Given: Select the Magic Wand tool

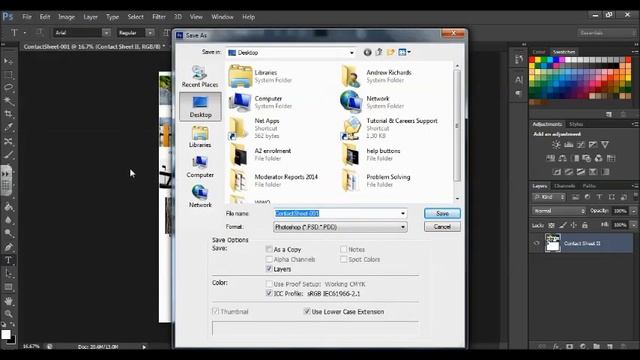Looking at the screenshot, I should click(x=8, y=101).
